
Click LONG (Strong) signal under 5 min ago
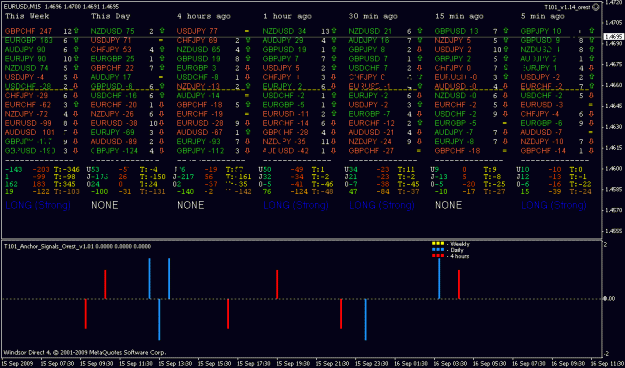[x=554, y=206]
